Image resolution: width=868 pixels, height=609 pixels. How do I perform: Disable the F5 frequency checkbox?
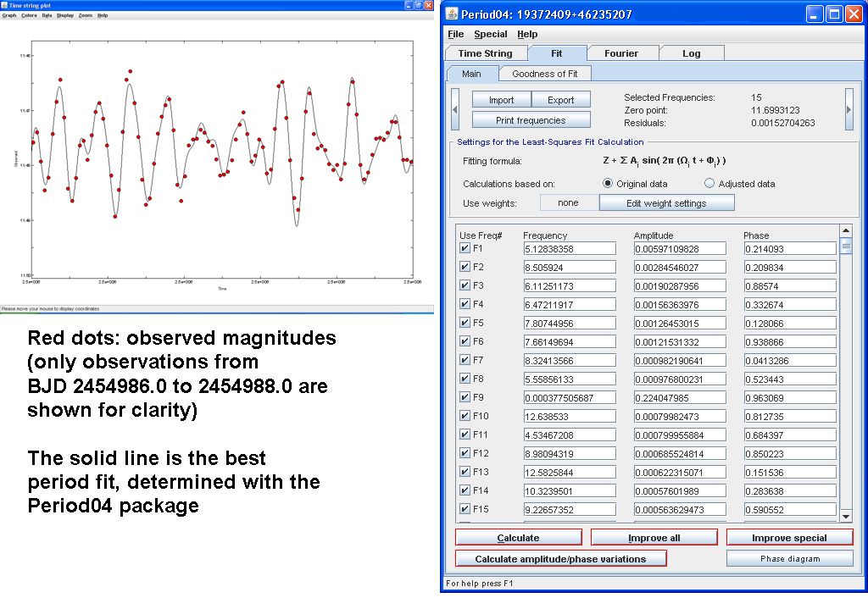tap(465, 323)
